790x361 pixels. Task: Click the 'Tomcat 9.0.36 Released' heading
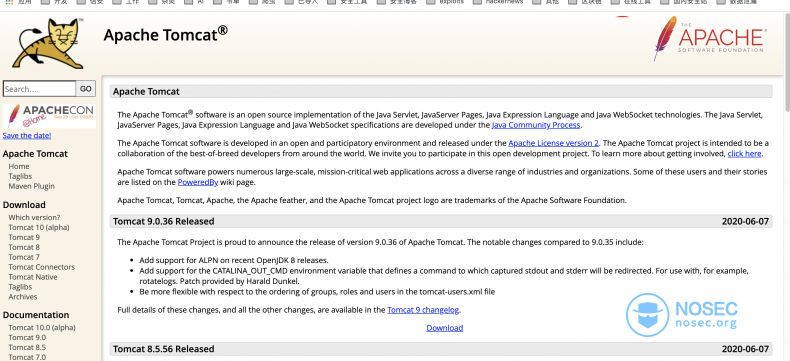[x=163, y=222]
